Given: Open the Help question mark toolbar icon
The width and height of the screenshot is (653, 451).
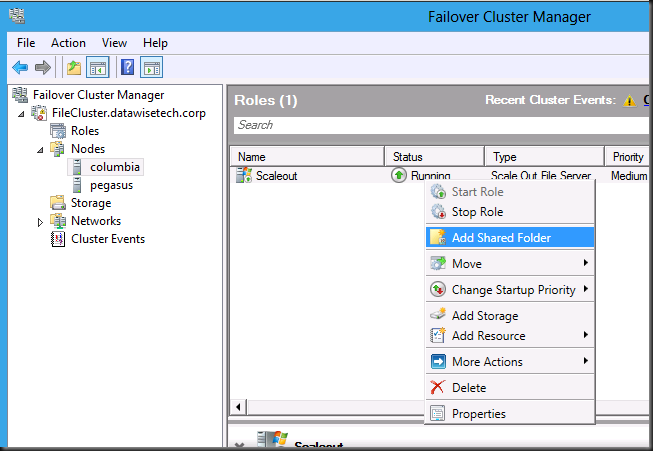Looking at the screenshot, I should coord(127,67).
